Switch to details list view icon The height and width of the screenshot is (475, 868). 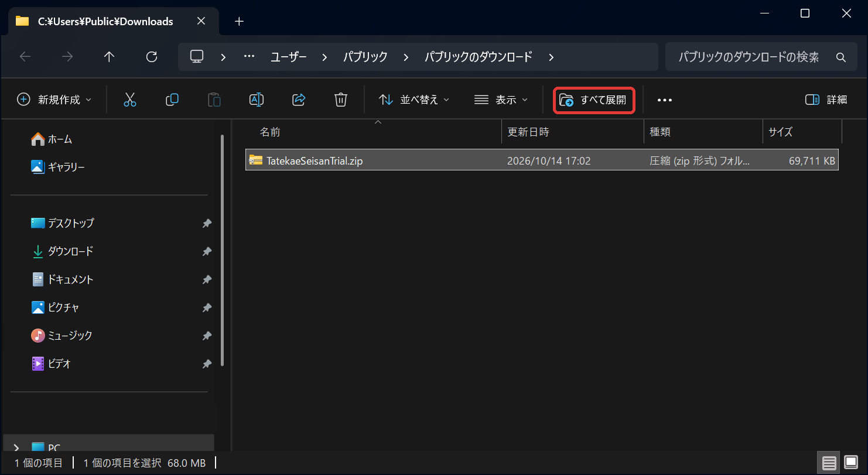(829, 463)
